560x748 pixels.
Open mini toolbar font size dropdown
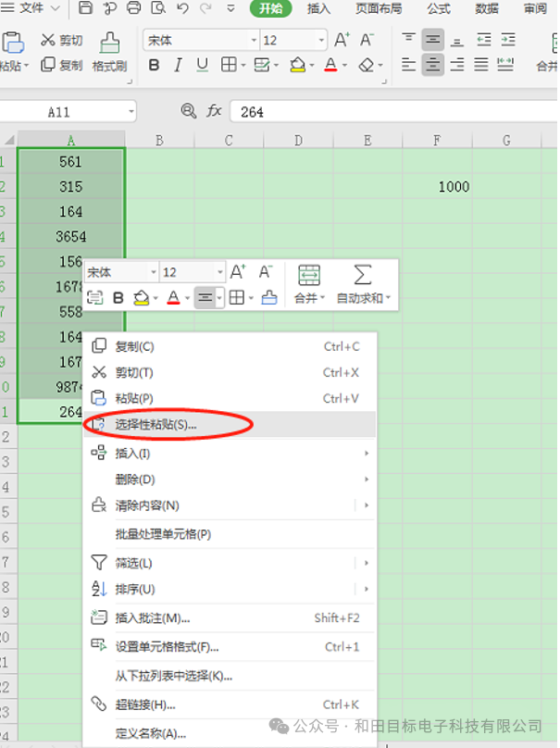coord(219,272)
